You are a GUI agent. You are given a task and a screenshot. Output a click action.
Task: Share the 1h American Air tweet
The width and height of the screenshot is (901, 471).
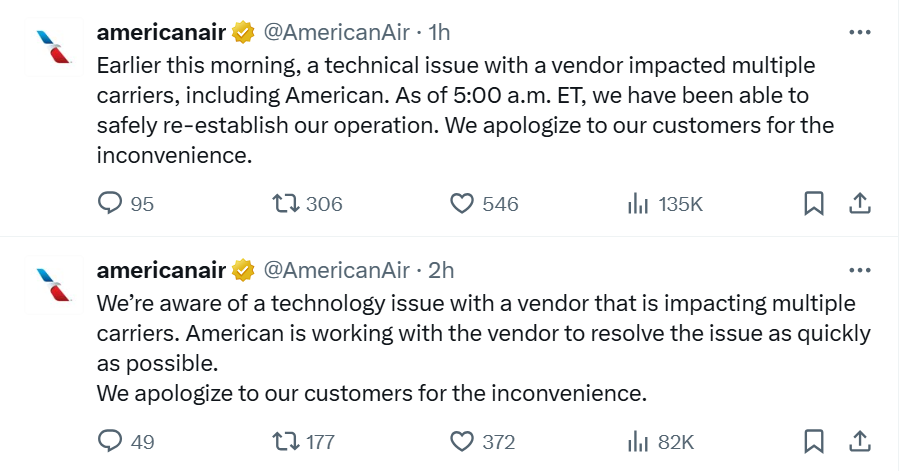858,204
